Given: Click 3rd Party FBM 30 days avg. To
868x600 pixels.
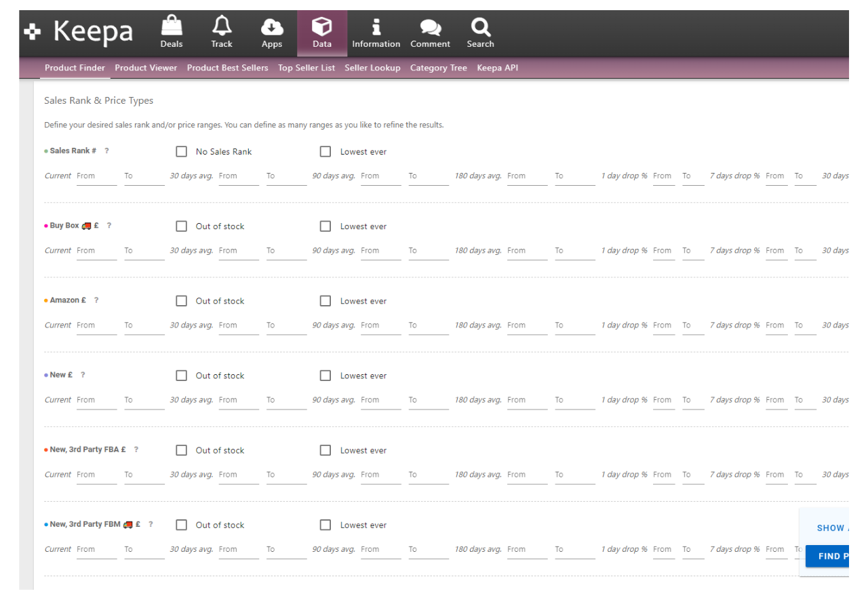Looking at the screenshot, I should click(x=286, y=549).
